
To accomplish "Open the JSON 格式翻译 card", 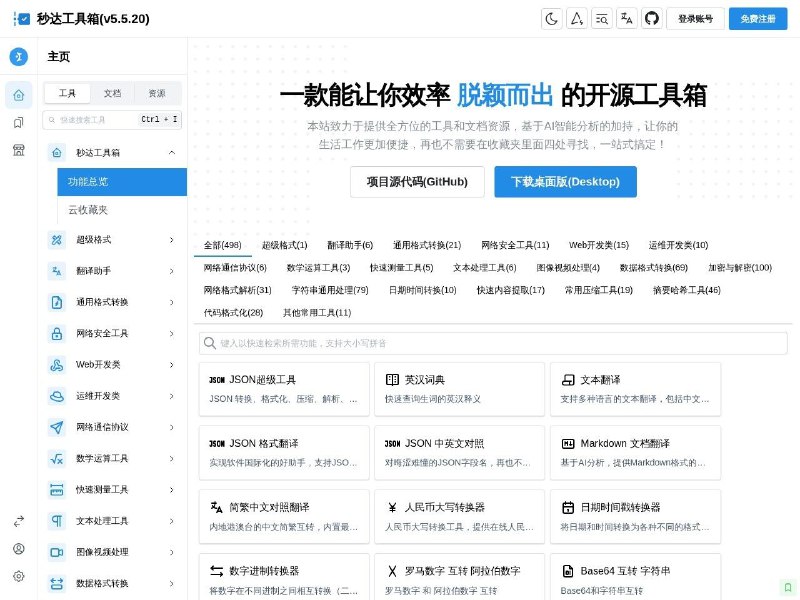I will [x=284, y=453].
